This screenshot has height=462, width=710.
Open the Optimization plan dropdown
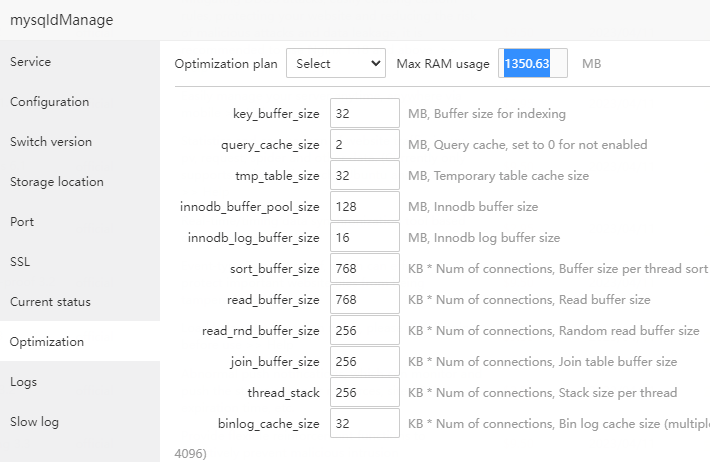coord(336,63)
